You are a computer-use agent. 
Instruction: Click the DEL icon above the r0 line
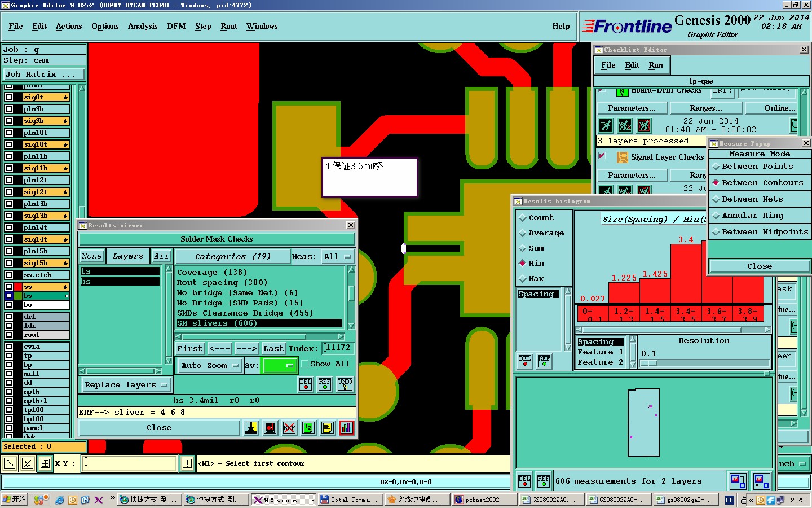pos(306,384)
